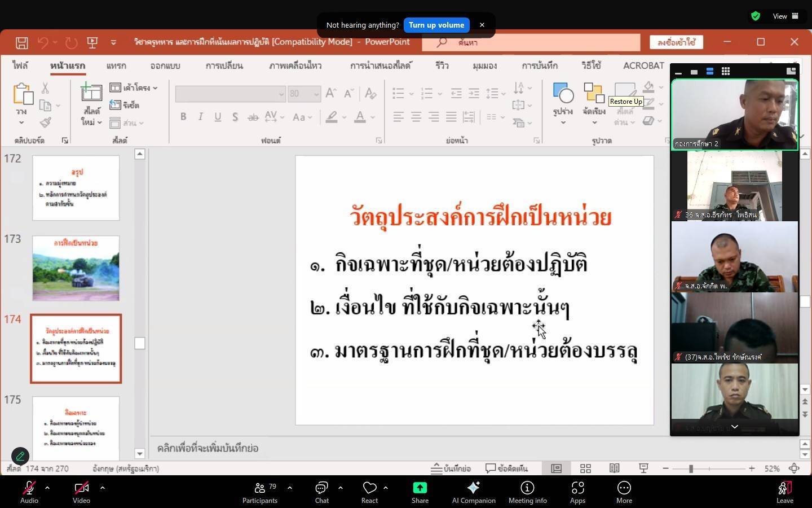812x508 pixels.
Task: Switch to the รีวิว ribbon tab
Action: 442,65
